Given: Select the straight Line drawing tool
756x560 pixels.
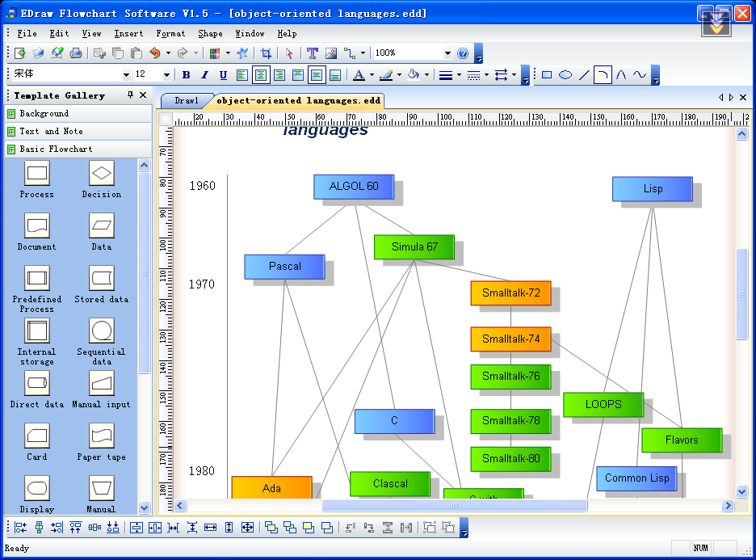Looking at the screenshot, I should (x=584, y=75).
